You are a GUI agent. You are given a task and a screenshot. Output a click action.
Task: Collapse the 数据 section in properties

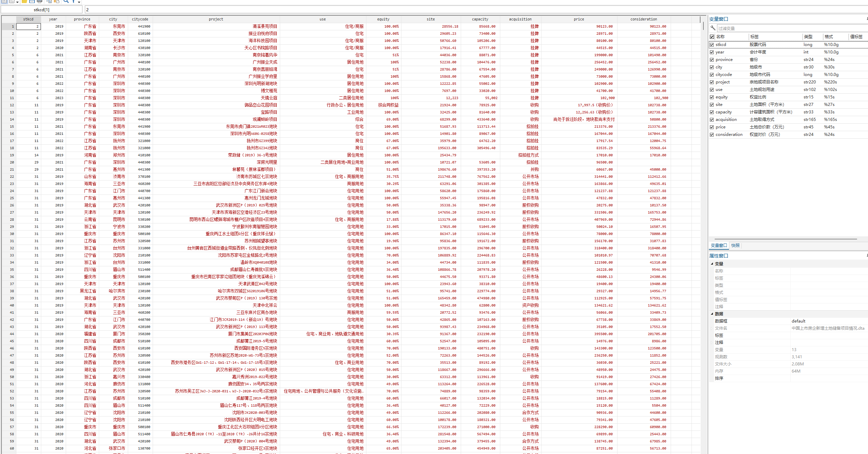coord(712,314)
